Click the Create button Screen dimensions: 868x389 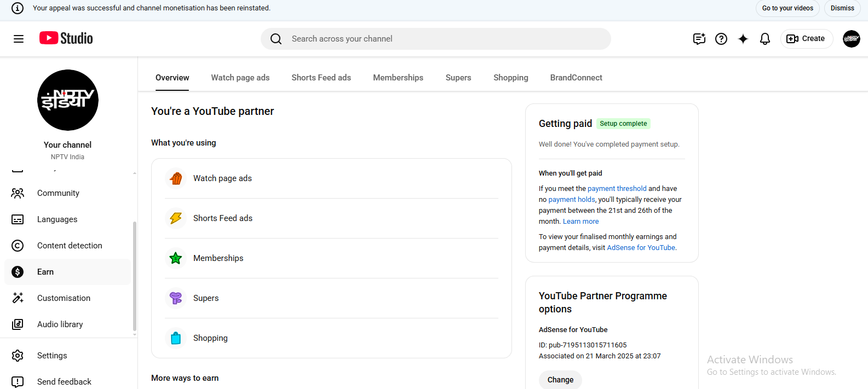pos(806,39)
